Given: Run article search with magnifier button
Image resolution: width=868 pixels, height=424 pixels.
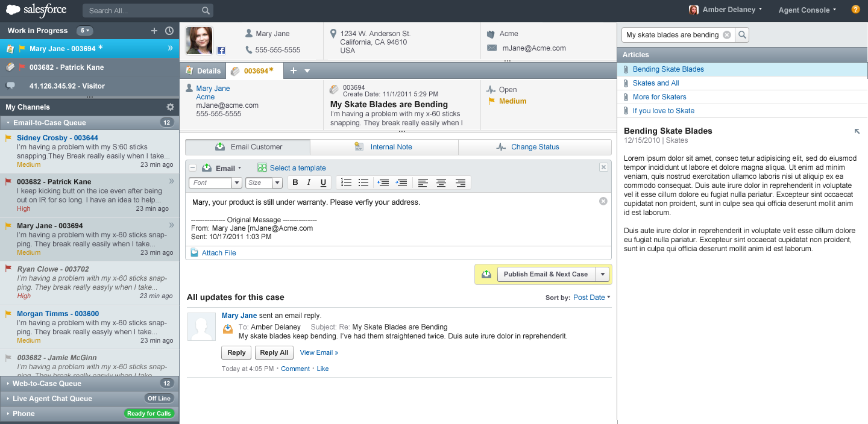Looking at the screenshot, I should coord(743,35).
